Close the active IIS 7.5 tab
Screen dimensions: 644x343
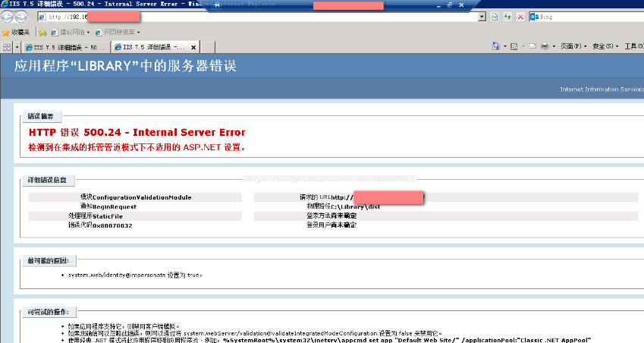click(x=193, y=47)
